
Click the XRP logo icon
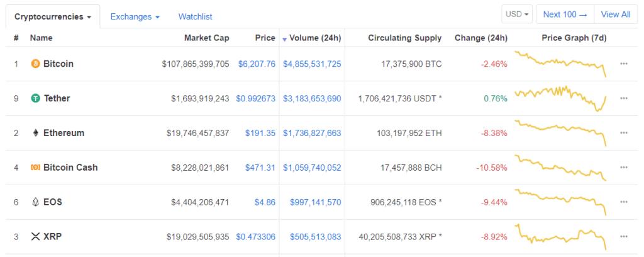click(x=35, y=237)
